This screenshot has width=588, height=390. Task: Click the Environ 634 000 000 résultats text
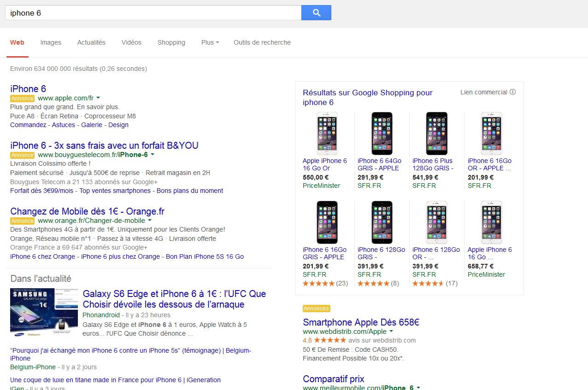(x=78, y=69)
